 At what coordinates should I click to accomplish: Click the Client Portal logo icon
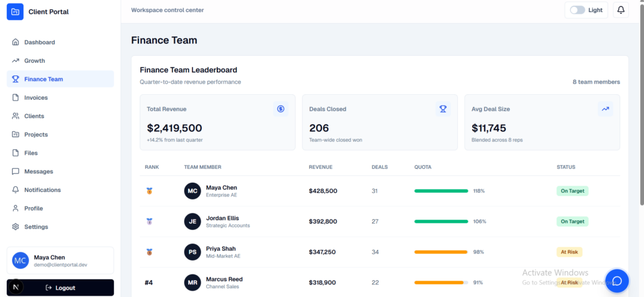(x=15, y=11)
